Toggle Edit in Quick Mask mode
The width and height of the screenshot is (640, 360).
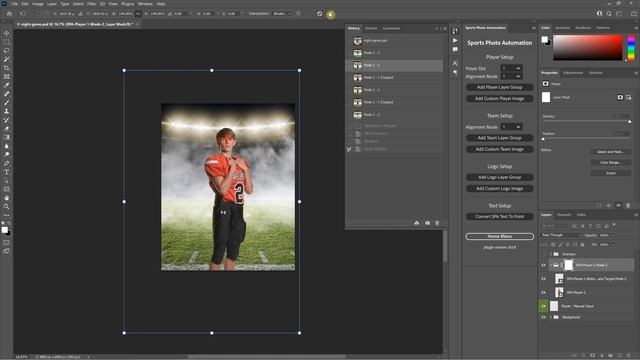click(x=7, y=242)
